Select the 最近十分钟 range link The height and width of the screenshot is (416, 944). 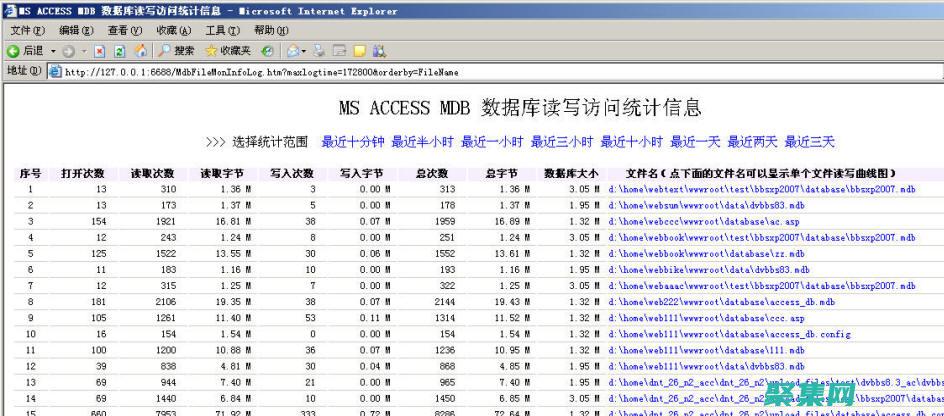click(352, 142)
